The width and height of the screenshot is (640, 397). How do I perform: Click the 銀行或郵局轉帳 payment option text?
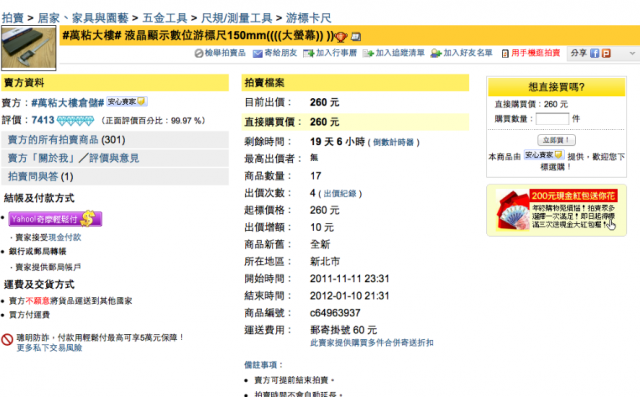click(38, 251)
